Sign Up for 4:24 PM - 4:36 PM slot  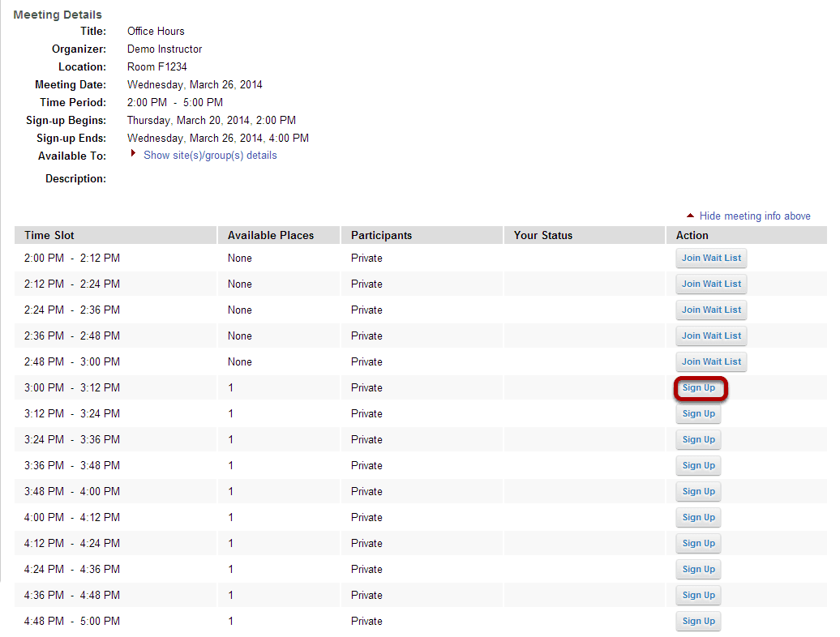[699, 570]
